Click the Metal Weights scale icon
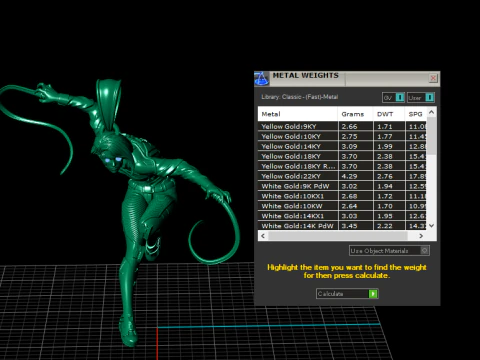The image size is (480, 360). click(261, 79)
